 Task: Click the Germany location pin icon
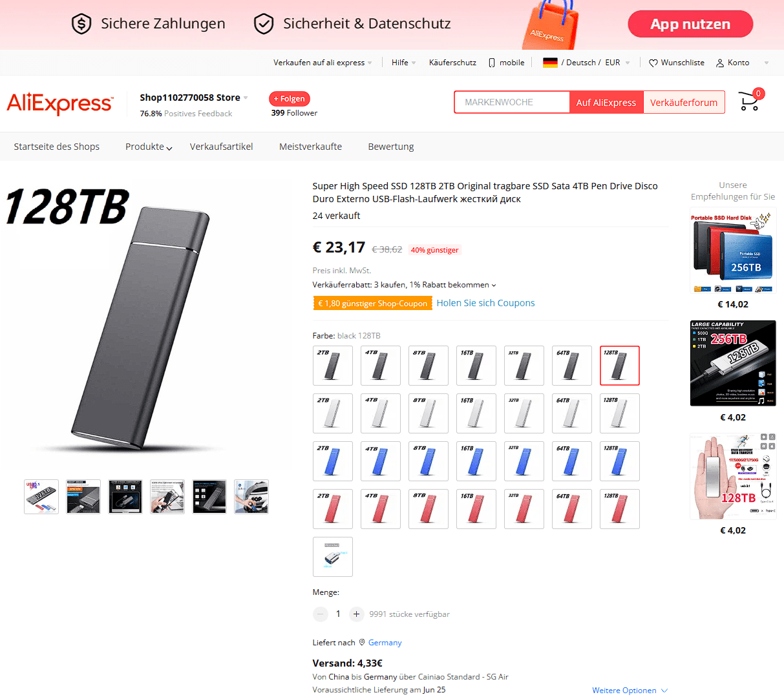click(362, 642)
